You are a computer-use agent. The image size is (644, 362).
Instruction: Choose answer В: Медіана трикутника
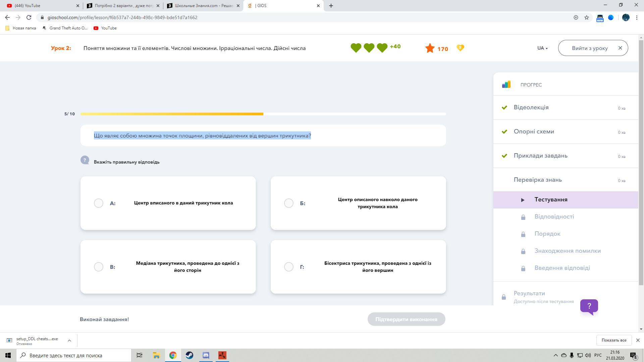click(99, 267)
